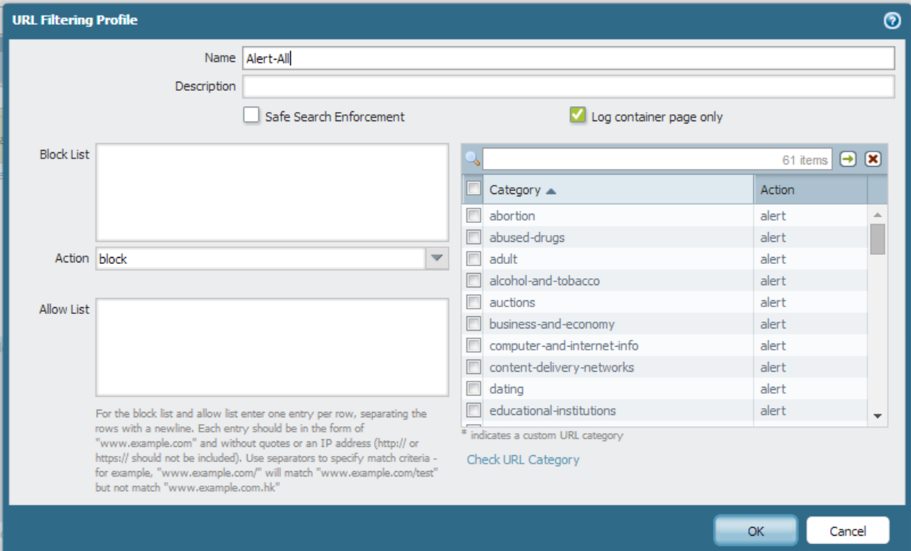The width and height of the screenshot is (911, 551).
Task: Click the Category column sort arrow
Action: point(552,190)
